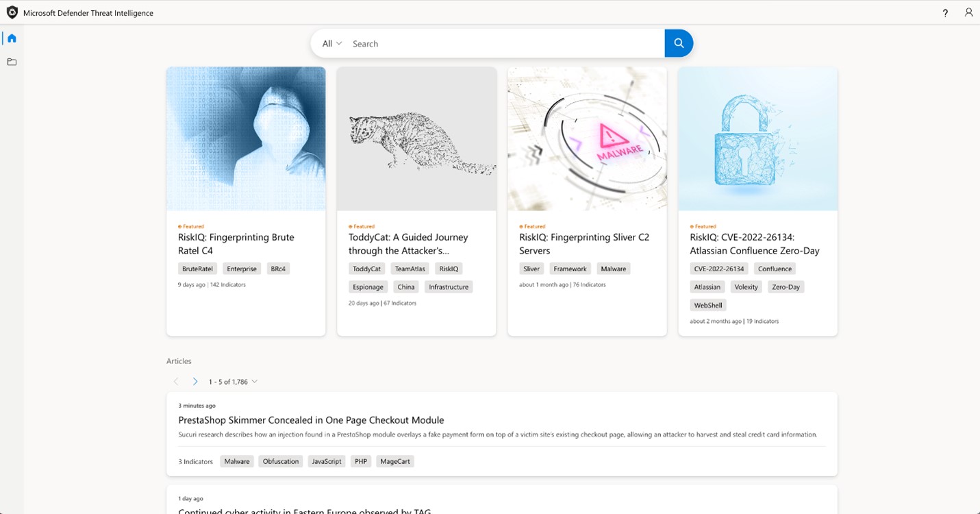Click inside the search input field

tap(479, 42)
